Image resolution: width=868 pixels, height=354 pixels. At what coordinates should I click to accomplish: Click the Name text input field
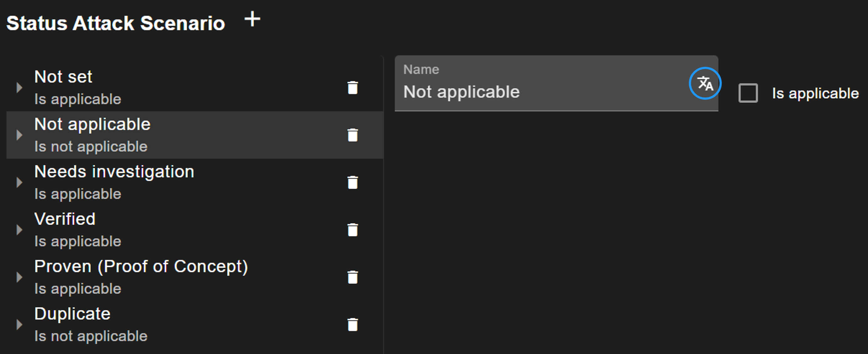[539, 92]
